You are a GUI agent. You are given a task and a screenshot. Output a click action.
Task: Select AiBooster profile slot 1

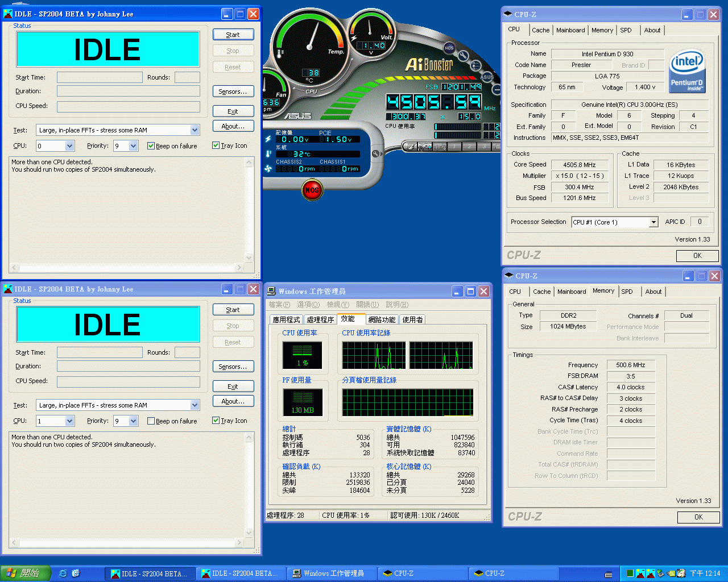click(454, 146)
